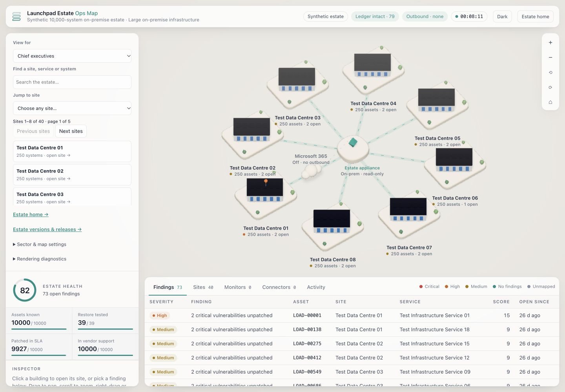The height and width of the screenshot is (392, 565).
Task: Toggle the Dark theme button
Action: point(502,16)
